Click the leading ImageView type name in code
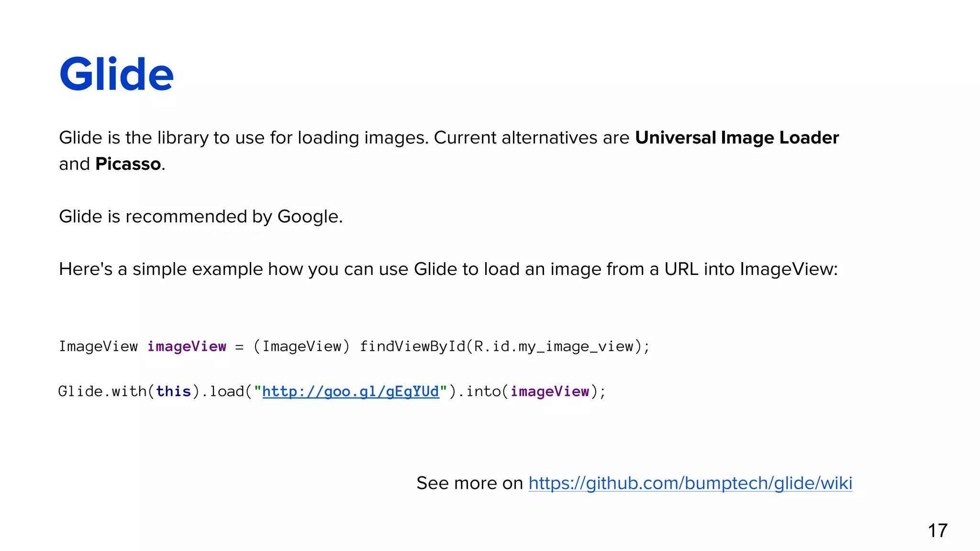 [x=98, y=346]
